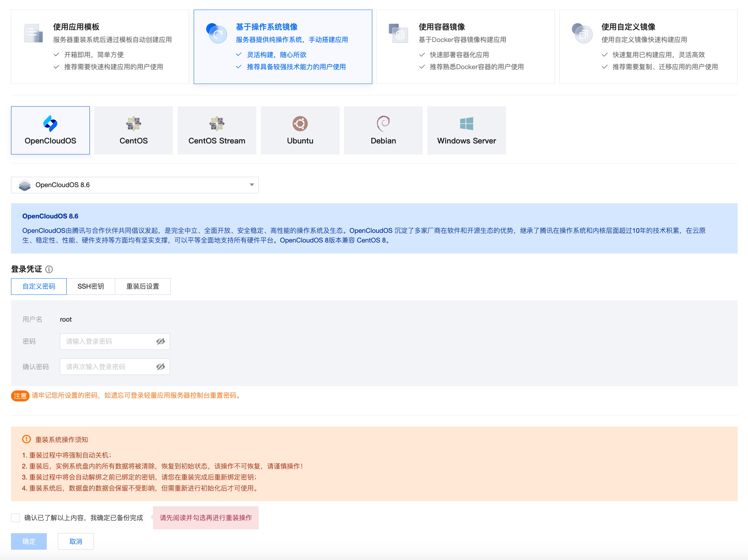Click the CentOS logo icon
748x560 pixels.
point(133,123)
